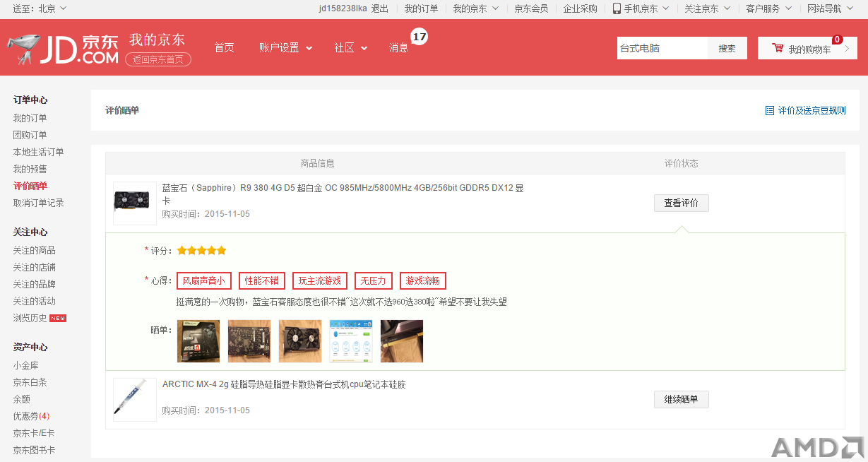Expand the 社区 menu
Image resolution: width=868 pixels, height=462 pixels.
(350, 48)
